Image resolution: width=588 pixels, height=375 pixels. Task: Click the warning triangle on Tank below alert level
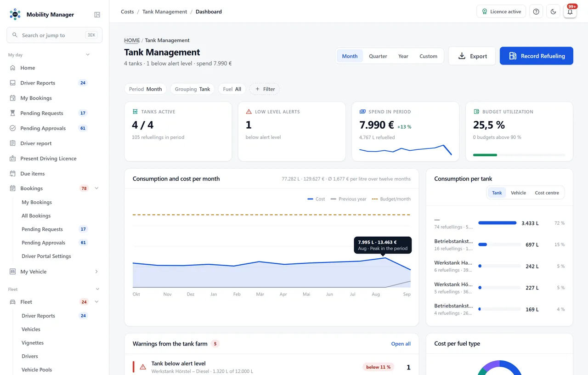pyautogui.click(x=143, y=367)
